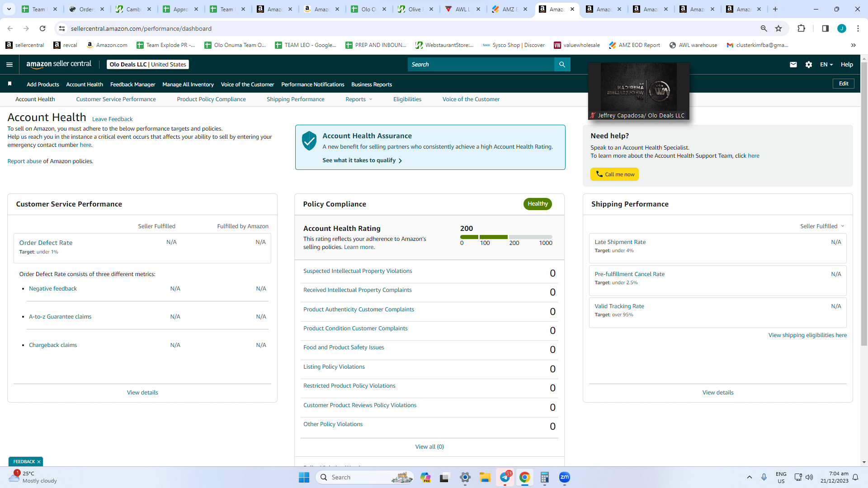Open Zoom from the taskbar

point(565,477)
